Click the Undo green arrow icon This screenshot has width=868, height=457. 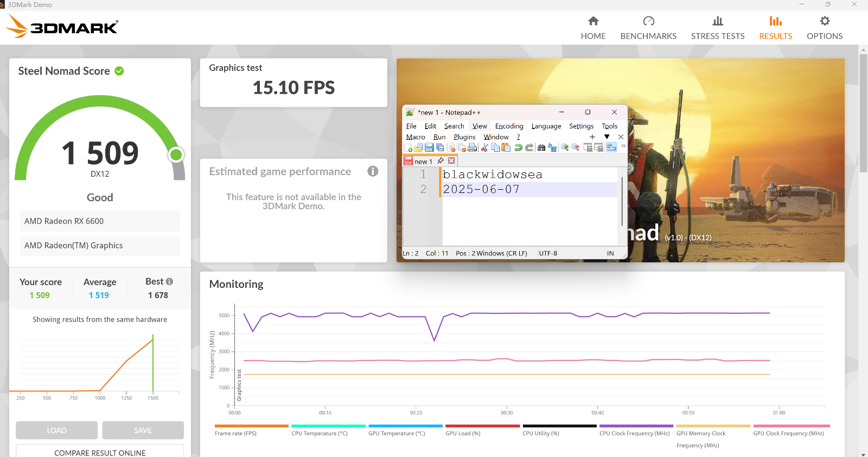[518, 147]
